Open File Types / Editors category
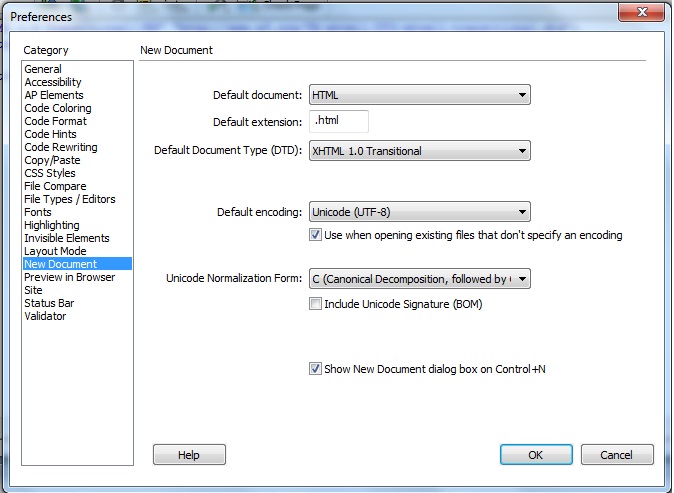Screen dimensions: 674x493 tap(70, 199)
